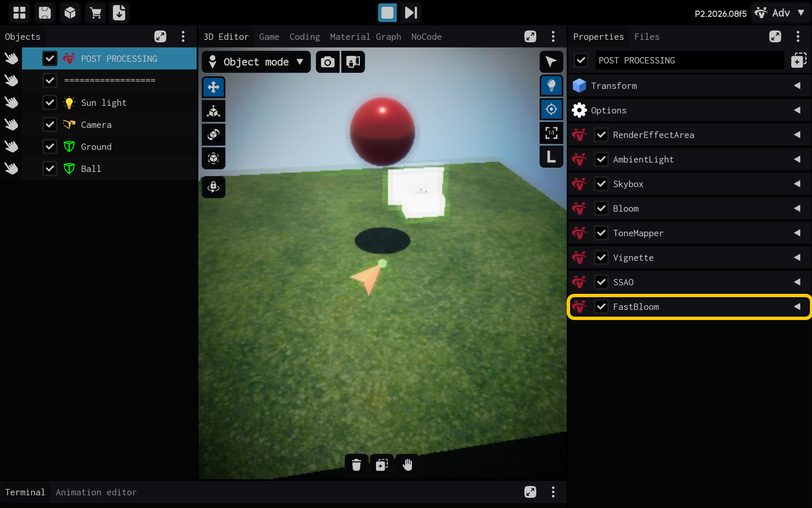812x508 pixels.
Task: Toggle local space L button
Action: coord(551,157)
